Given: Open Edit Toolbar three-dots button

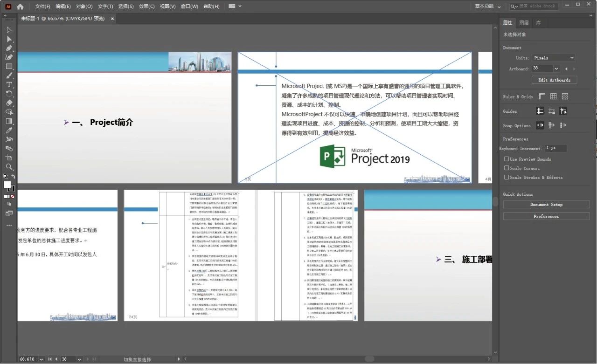Looking at the screenshot, I should (x=9, y=225).
